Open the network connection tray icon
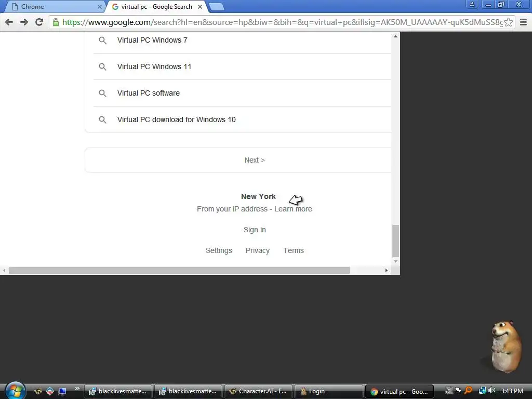The height and width of the screenshot is (399, 532). pyautogui.click(x=482, y=391)
